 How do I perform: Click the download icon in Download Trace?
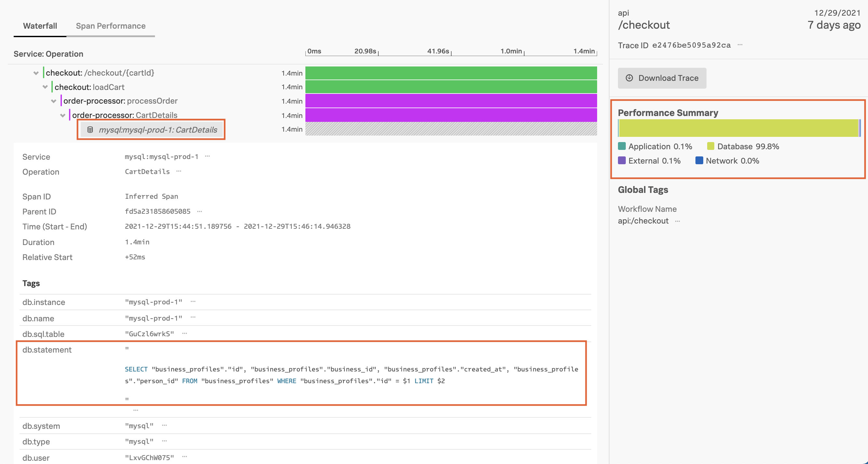[629, 78]
